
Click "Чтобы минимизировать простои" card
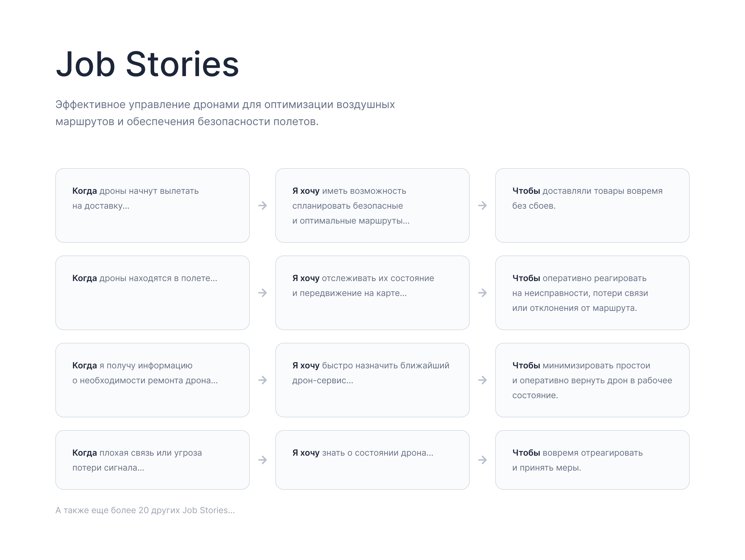coord(592,380)
